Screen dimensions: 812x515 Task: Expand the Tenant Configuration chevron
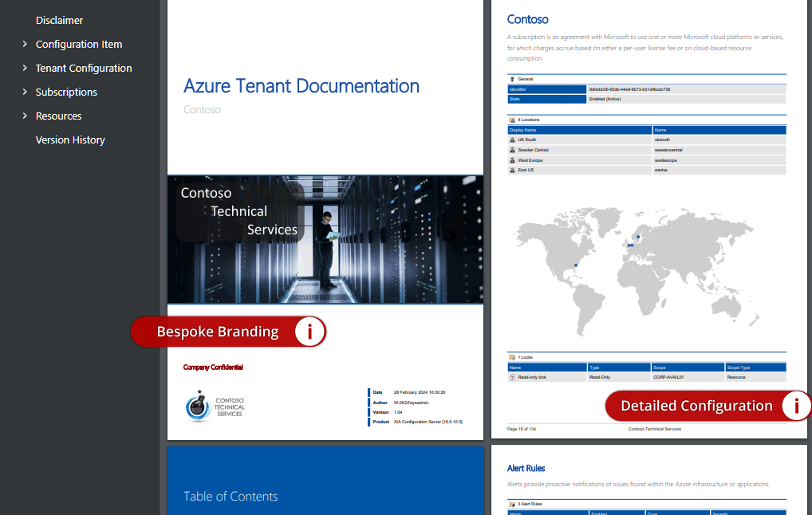tap(25, 68)
